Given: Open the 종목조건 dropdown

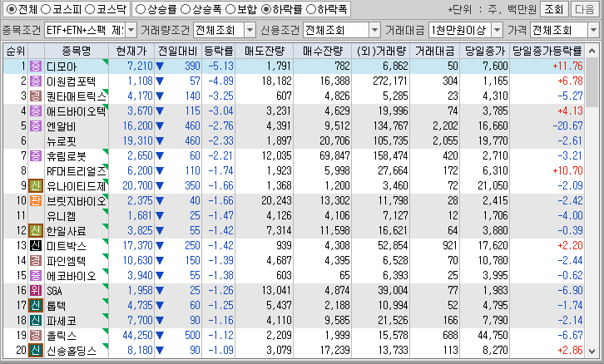Looking at the screenshot, I should click(131, 30).
